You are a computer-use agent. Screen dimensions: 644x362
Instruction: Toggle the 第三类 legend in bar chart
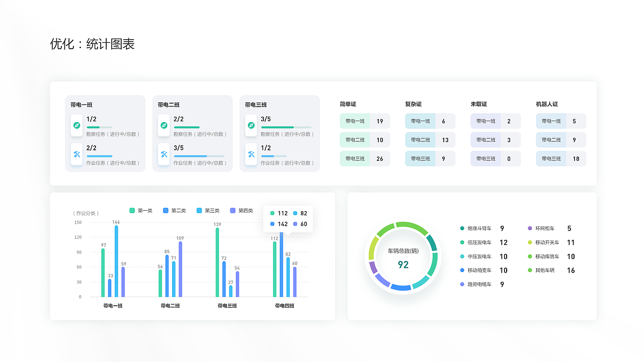pos(208,211)
